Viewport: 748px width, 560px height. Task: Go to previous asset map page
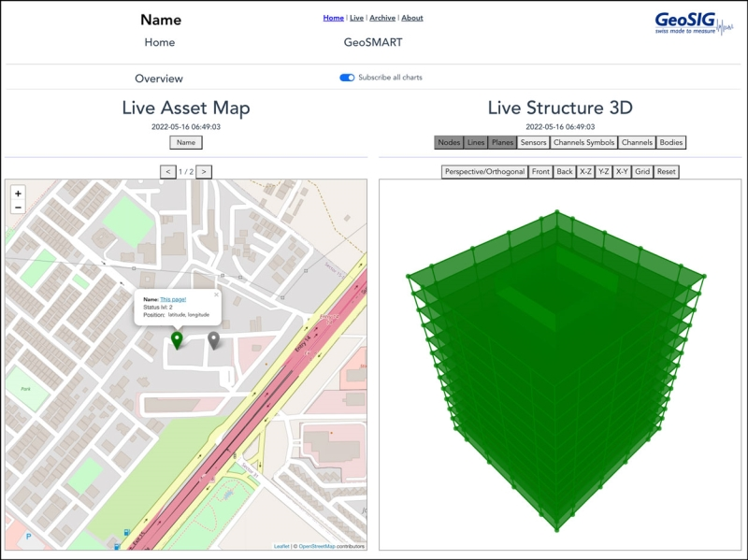167,171
